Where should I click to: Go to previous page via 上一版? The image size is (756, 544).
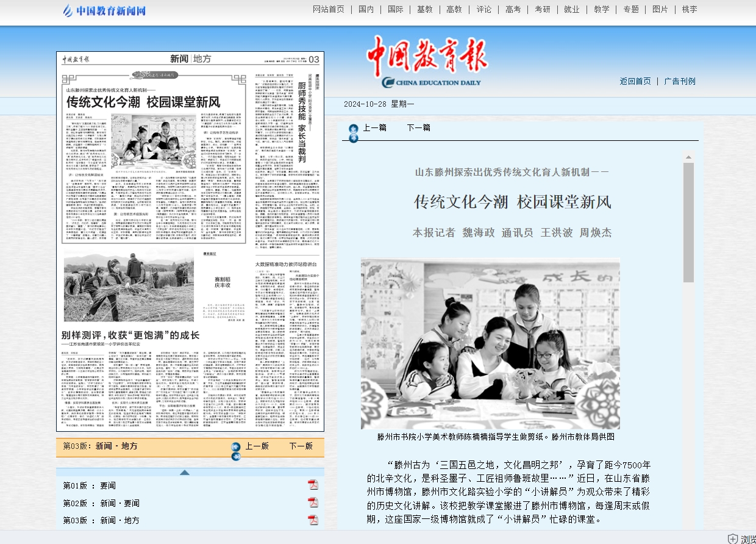coord(257,446)
